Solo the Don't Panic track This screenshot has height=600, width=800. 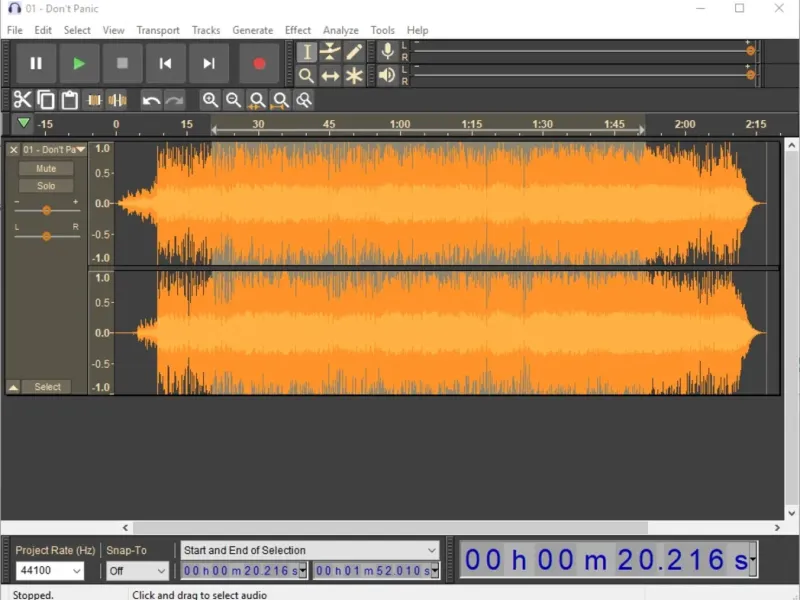[46, 186]
